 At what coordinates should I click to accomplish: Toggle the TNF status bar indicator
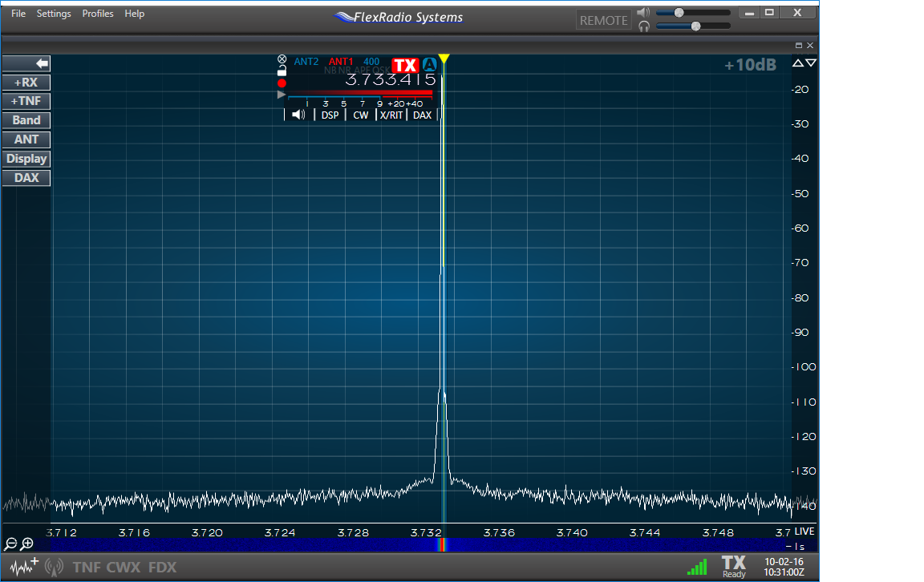click(x=87, y=568)
